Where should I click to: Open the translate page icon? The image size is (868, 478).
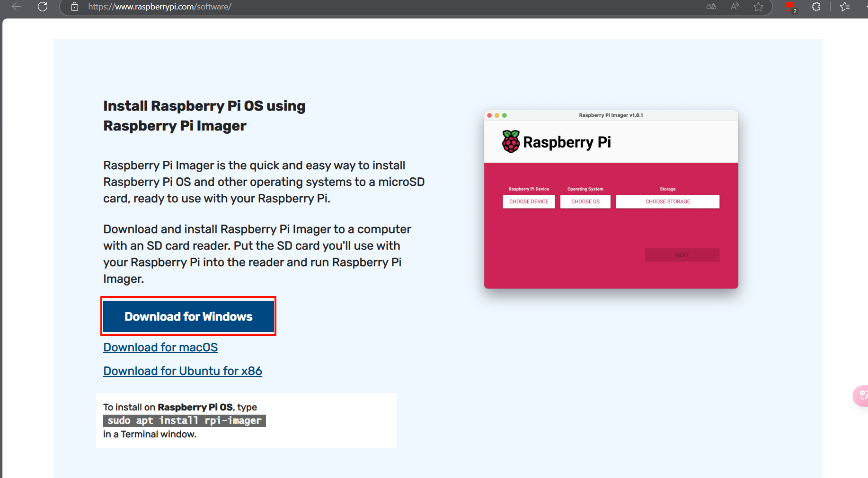click(711, 7)
